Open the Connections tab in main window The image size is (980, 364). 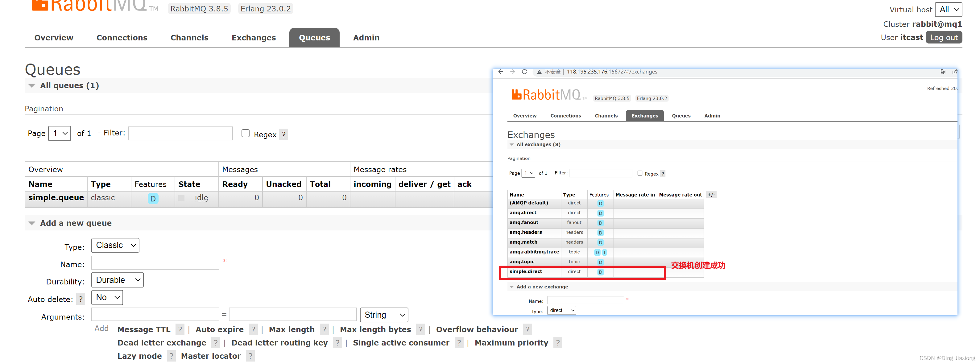(122, 38)
